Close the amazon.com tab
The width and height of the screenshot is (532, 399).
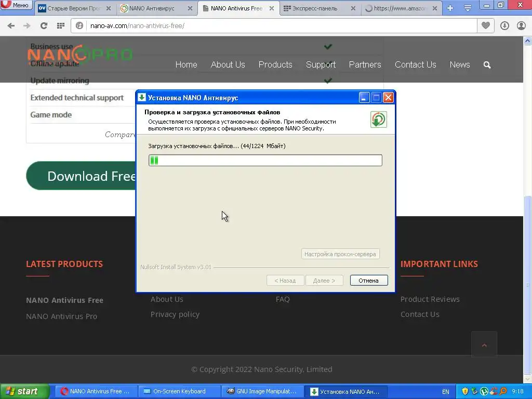(435, 8)
